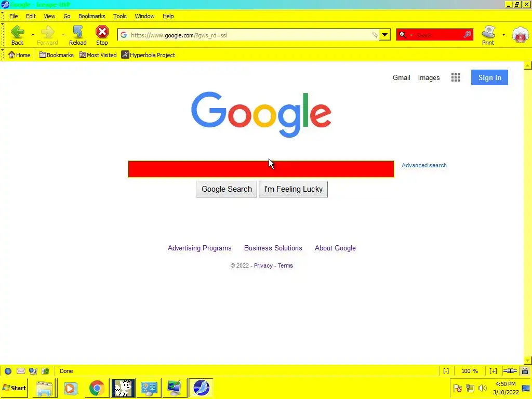Open the Images link
Viewport: 532px width, 399px height.
click(429, 78)
